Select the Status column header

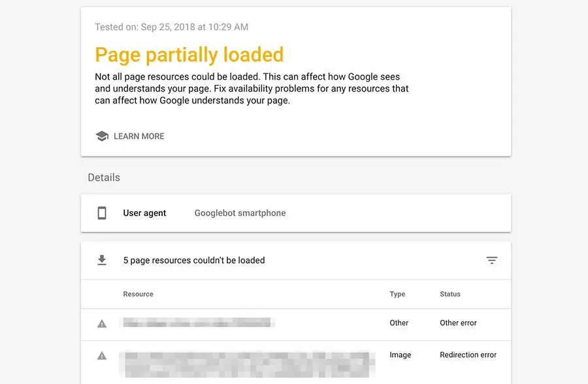pyautogui.click(x=450, y=294)
